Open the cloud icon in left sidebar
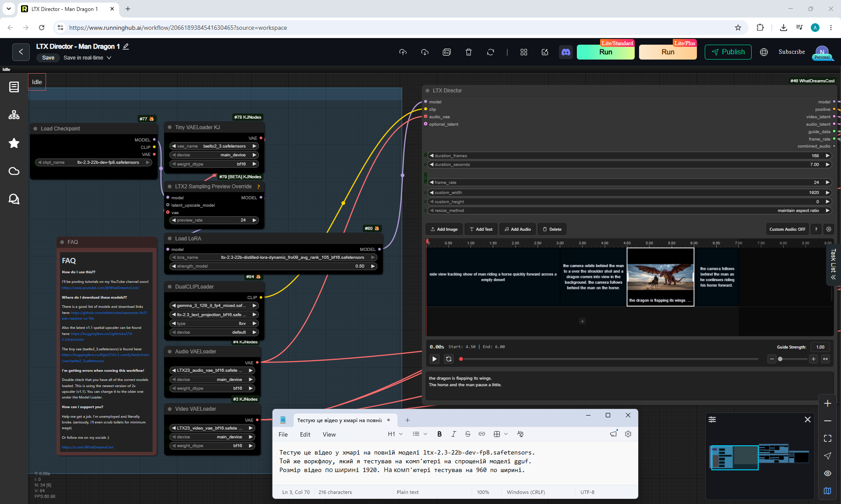Screen dimensions: 841x504 click(x=14, y=171)
